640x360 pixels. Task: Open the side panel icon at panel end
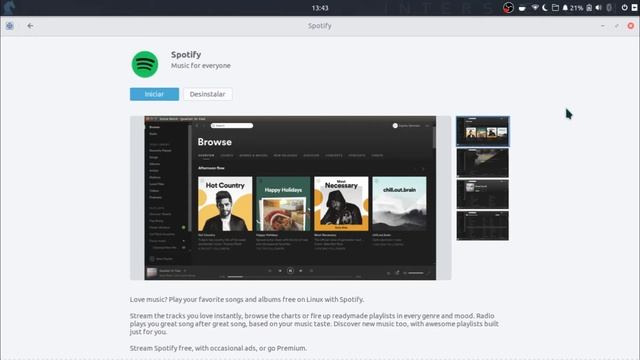[x=635, y=8]
